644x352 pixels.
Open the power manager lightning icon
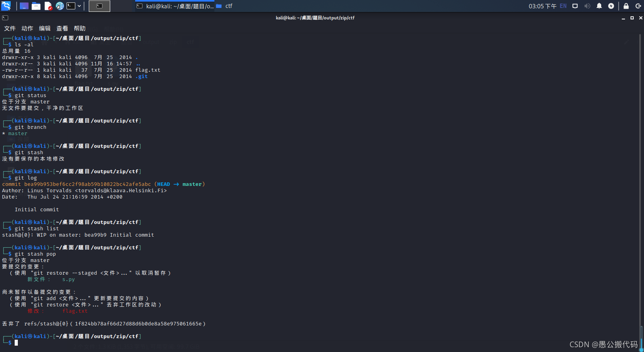[611, 6]
